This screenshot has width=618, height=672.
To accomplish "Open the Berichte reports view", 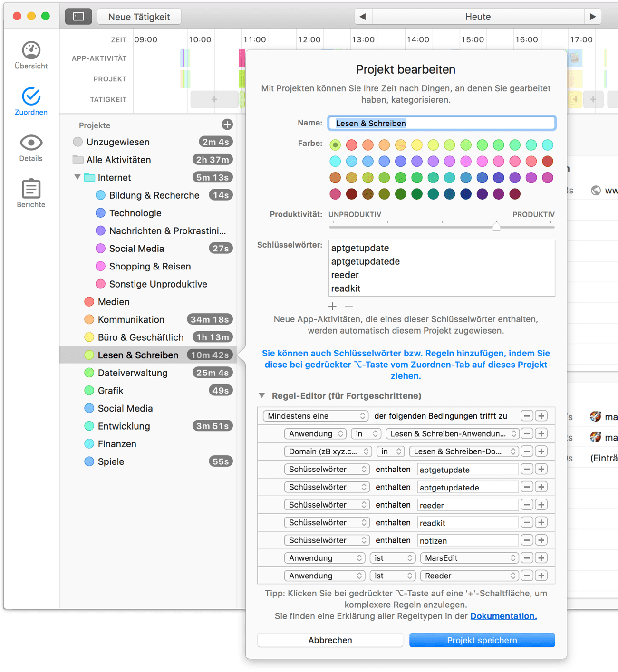I will tap(31, 193).
